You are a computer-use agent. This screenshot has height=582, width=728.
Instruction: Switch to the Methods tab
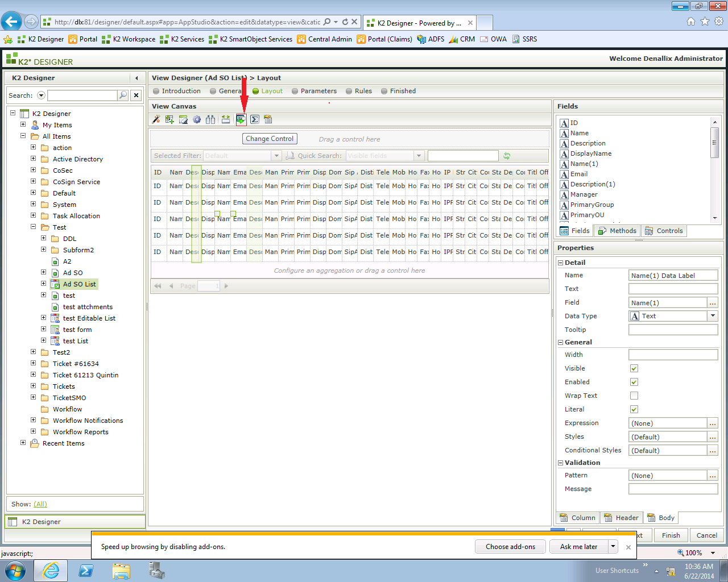point(617,231)
